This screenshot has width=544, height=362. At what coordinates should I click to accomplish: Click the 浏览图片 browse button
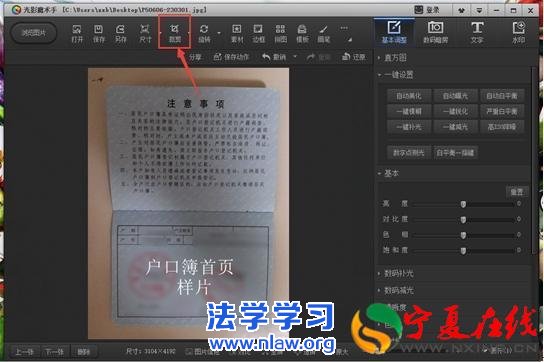pyautogui.click(x=34, y=33)
